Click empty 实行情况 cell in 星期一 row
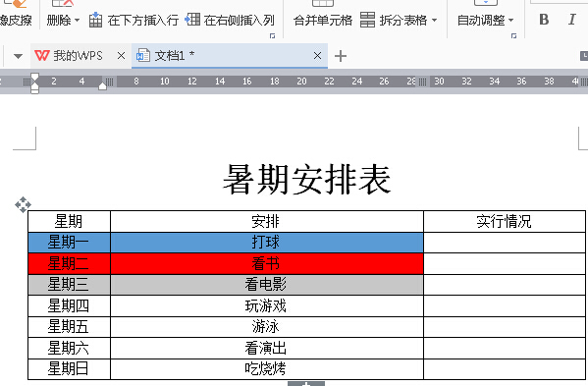 click(505, 243)
